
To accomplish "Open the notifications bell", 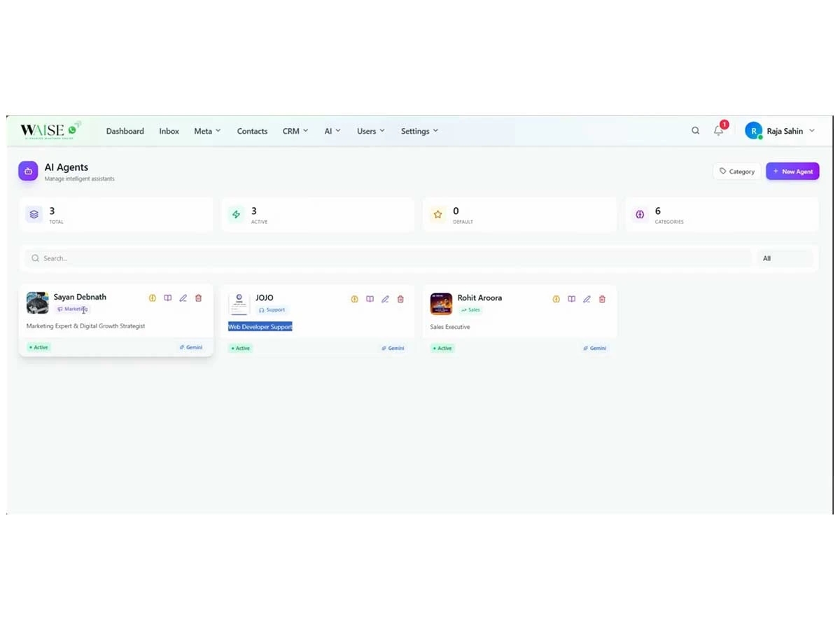I will [718, 131].
